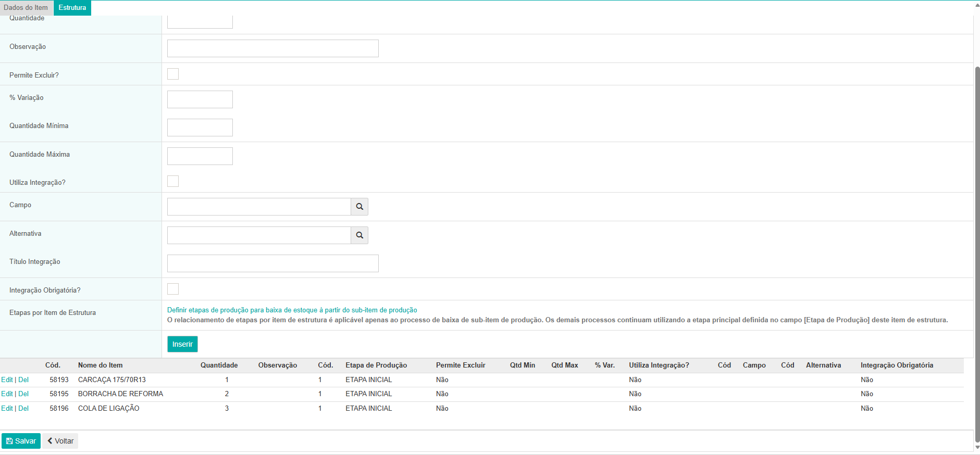Focus the Quantidade Mínima input field

pyautogui.click(x=200, y=128)
